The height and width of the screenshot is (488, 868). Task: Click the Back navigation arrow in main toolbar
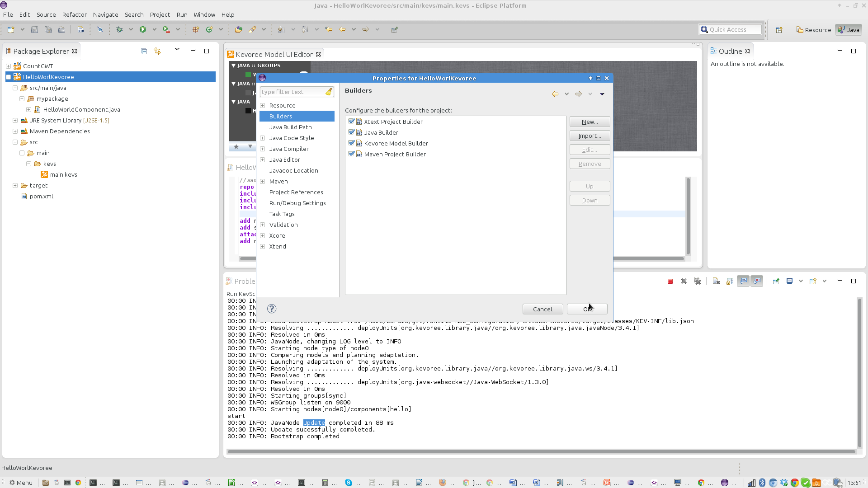pos(342,29)
